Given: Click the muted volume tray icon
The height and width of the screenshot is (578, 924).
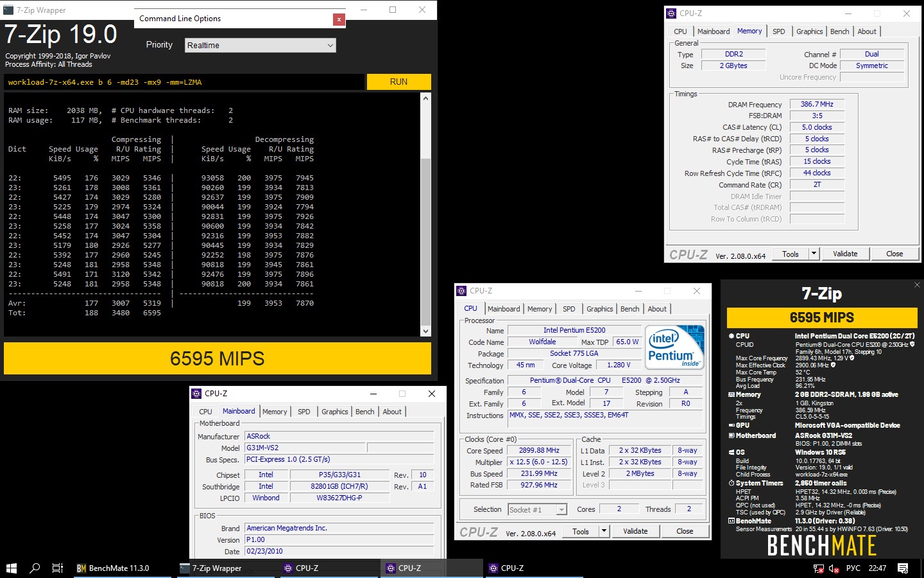Looking at the screenshot, I should click(834, 568).
